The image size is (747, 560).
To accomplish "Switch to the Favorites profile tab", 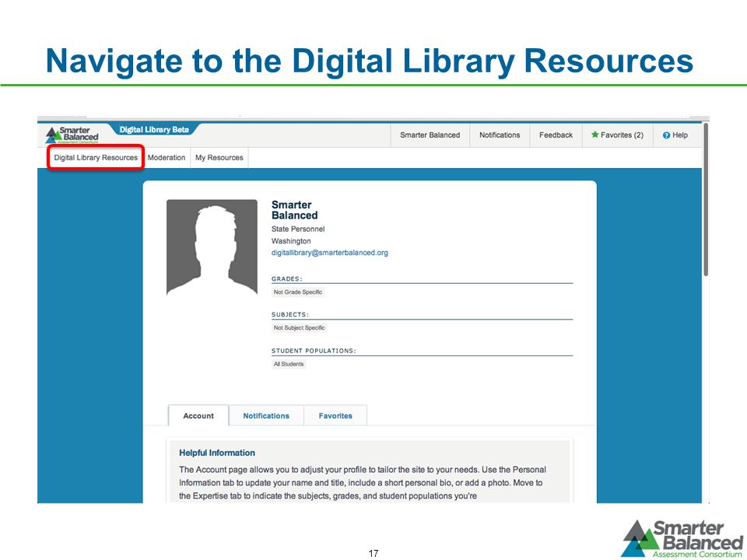I will tap(335, 415).
